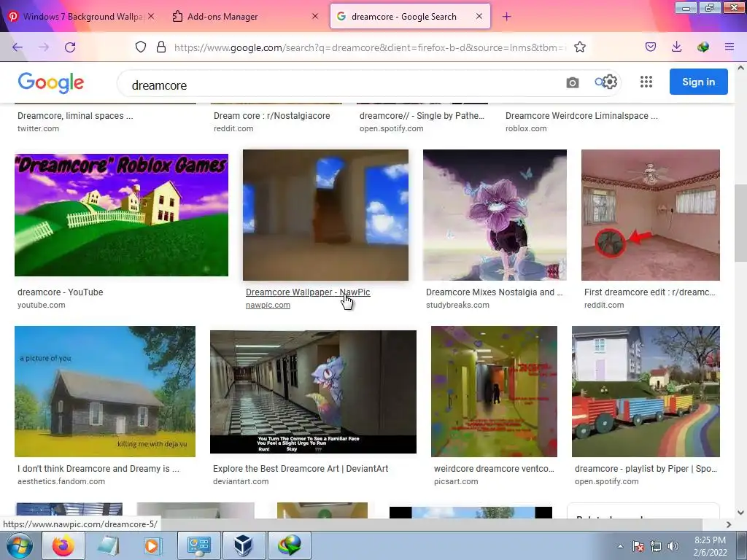Search by image with camera icon
The height and width of the screenshot is (560, 747).
click(573, 82)
